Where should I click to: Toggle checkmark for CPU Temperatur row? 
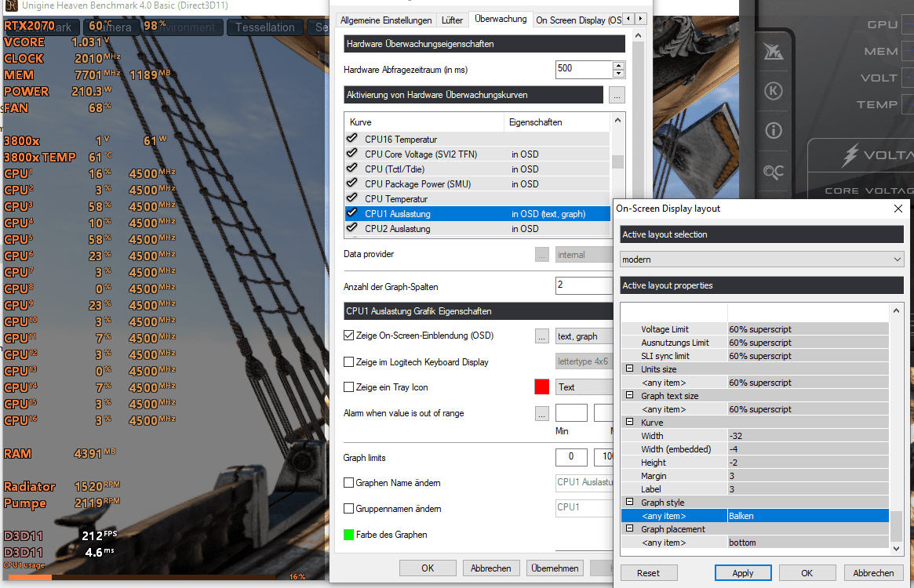352,198
